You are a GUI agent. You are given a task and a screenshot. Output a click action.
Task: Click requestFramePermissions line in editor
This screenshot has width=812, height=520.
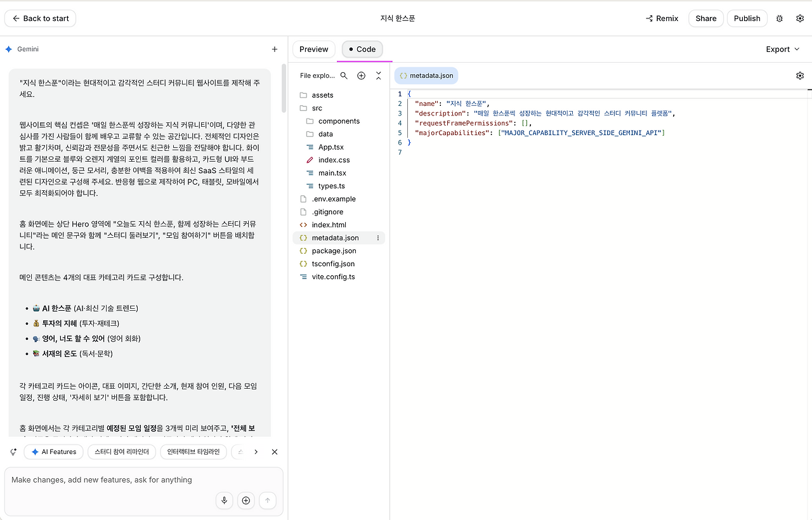tap(473, 123)
